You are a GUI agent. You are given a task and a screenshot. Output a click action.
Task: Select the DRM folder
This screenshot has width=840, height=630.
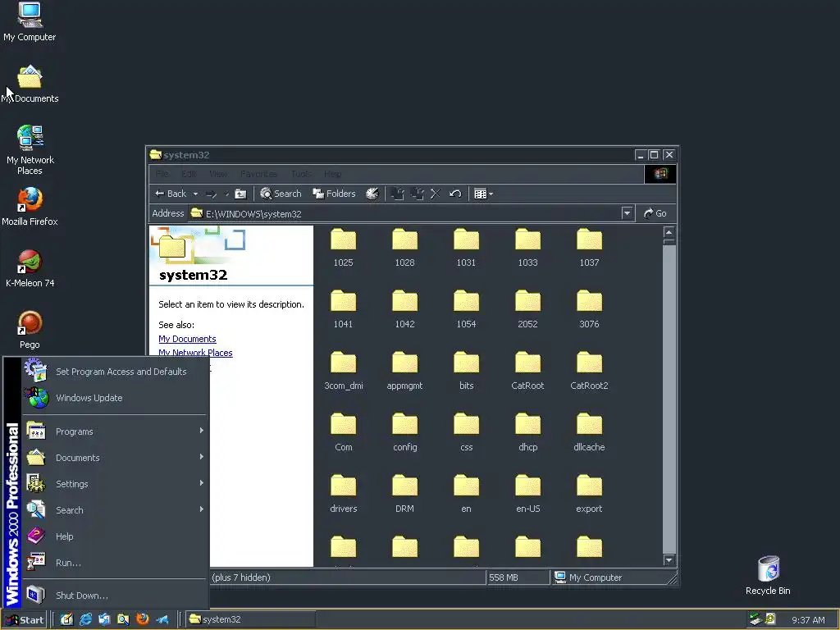click(x=404, y=494)
